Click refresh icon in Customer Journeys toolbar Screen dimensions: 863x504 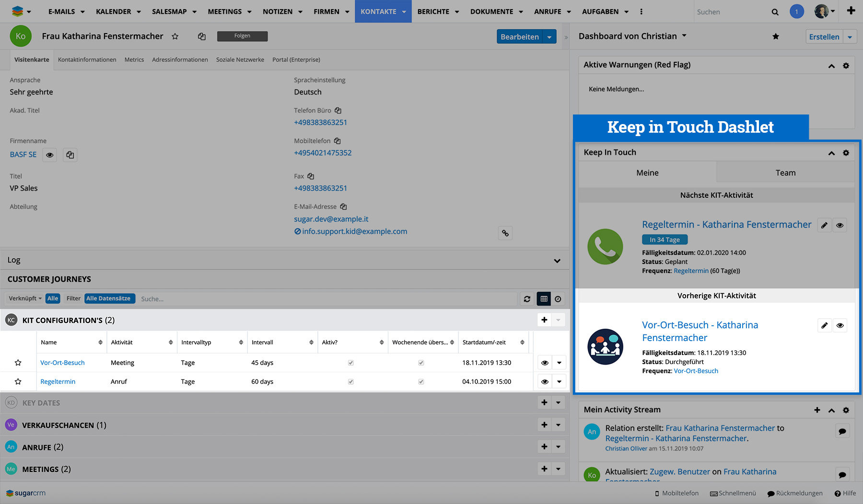click(x=527, y=299)
